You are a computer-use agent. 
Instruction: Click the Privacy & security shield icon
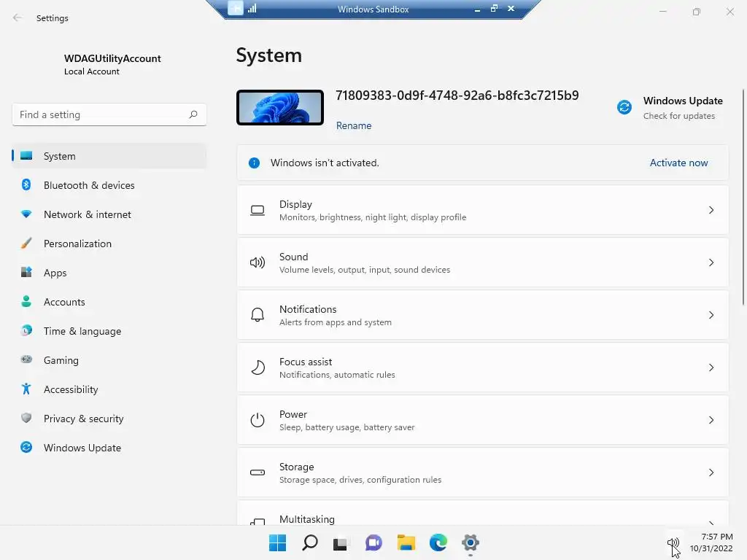click(26, 418)
